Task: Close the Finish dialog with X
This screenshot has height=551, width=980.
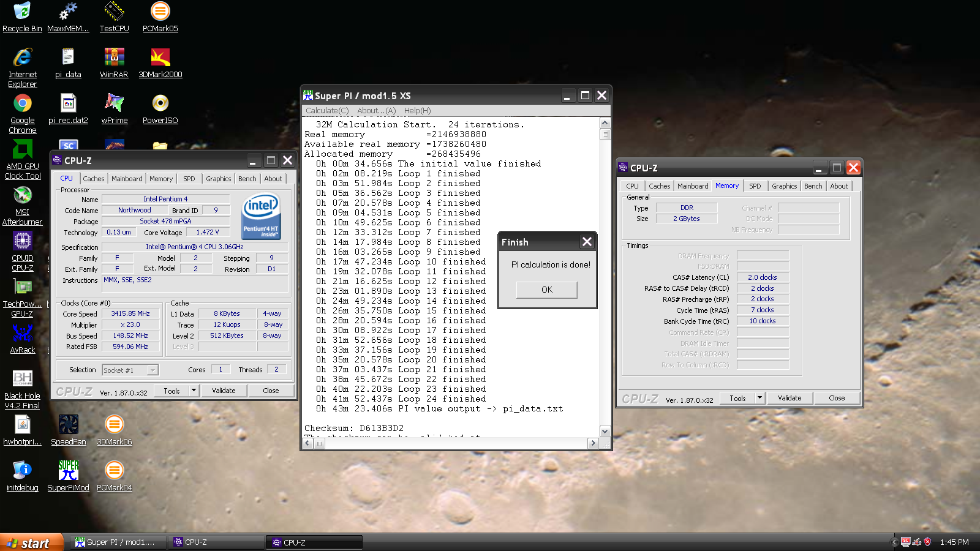Action: click(x=587, y=242)
